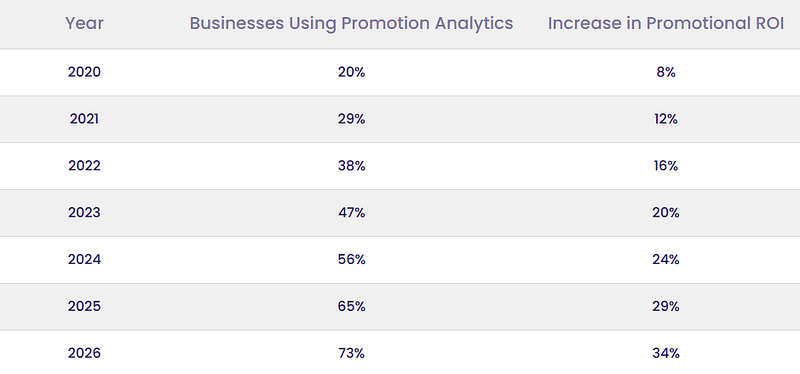
Task: Click the 20% analytics usage value
Action: pos(352,72)
